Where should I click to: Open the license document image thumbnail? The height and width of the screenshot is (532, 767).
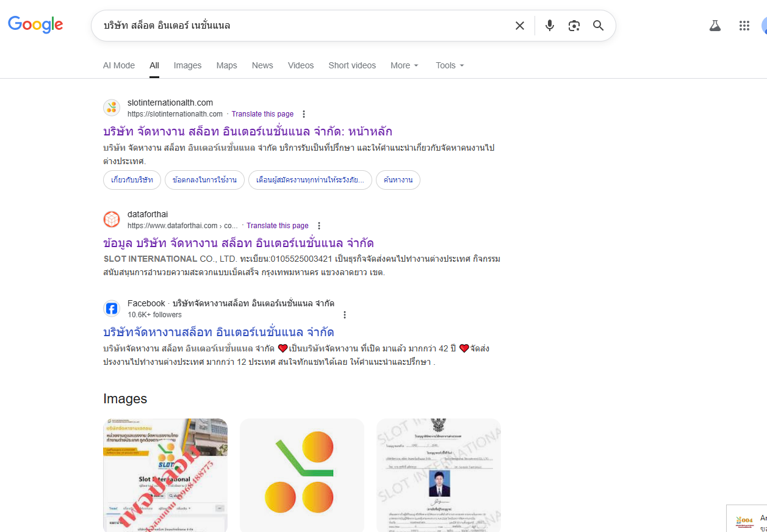point(439,475)
